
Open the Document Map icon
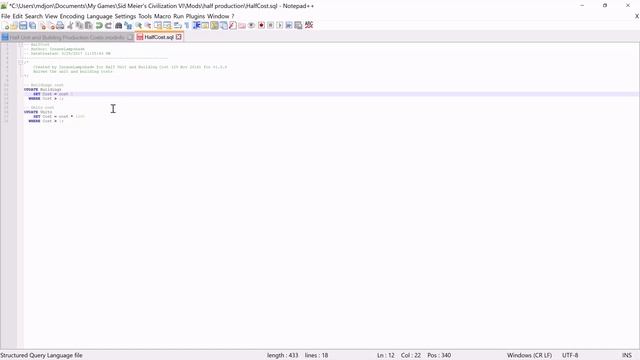pos(215,25)
